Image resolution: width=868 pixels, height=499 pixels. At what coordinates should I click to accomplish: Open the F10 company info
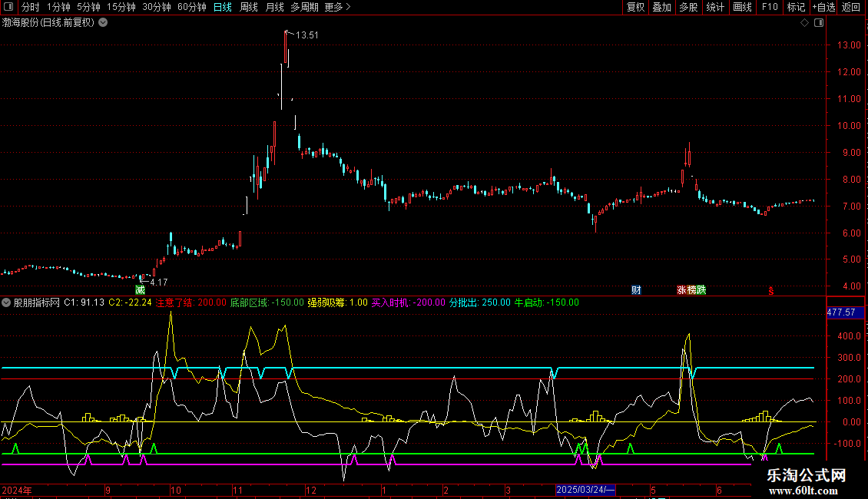pos(769,7)
